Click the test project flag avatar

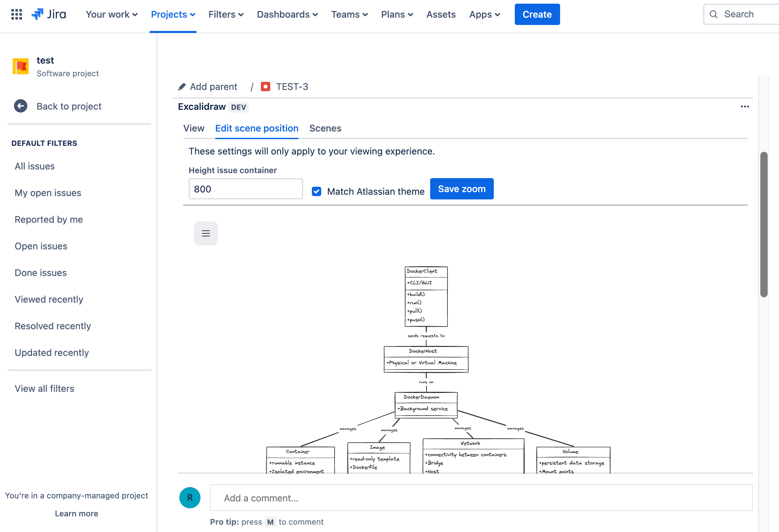click(x=21, y=66)
